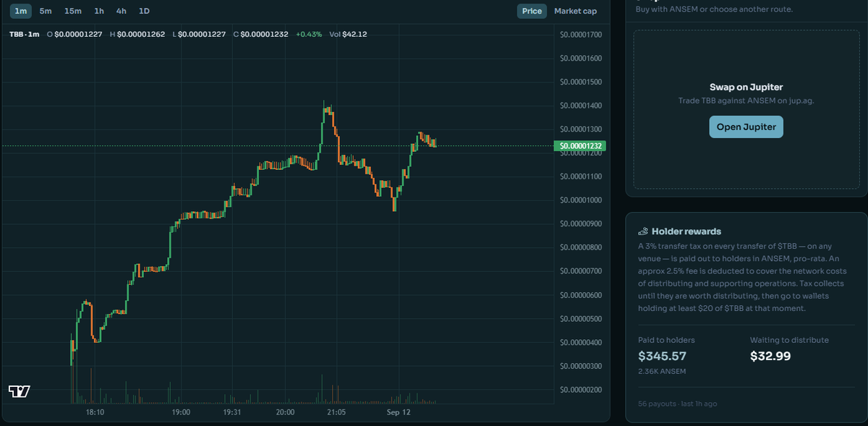868x426 pixels.
Task: Click the $0.00001400 price axis label
Action: [x=582, y=106]
